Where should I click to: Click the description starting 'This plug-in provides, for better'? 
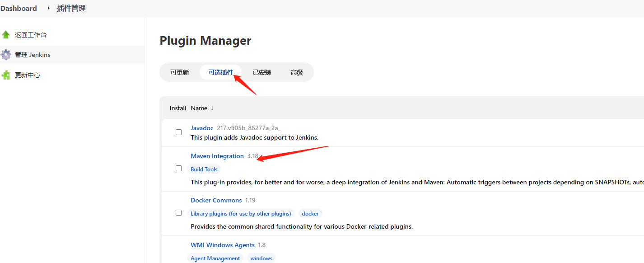(x=417, y=182)
